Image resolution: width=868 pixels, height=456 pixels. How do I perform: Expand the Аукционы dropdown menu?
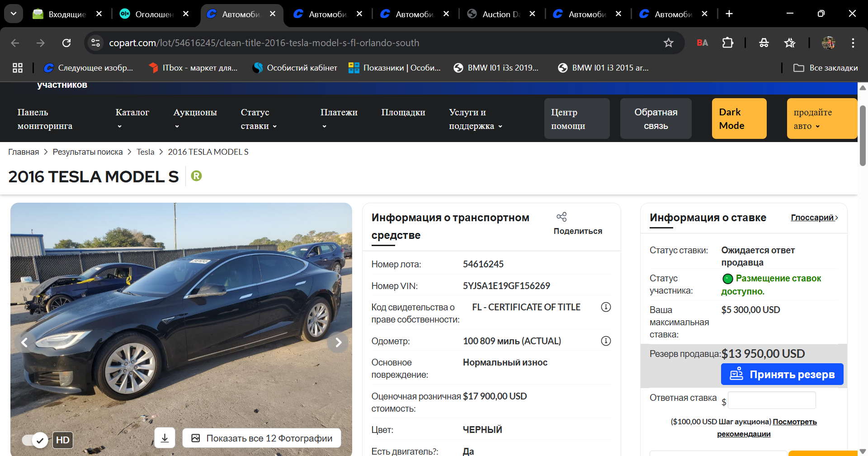tap(195, 119)
